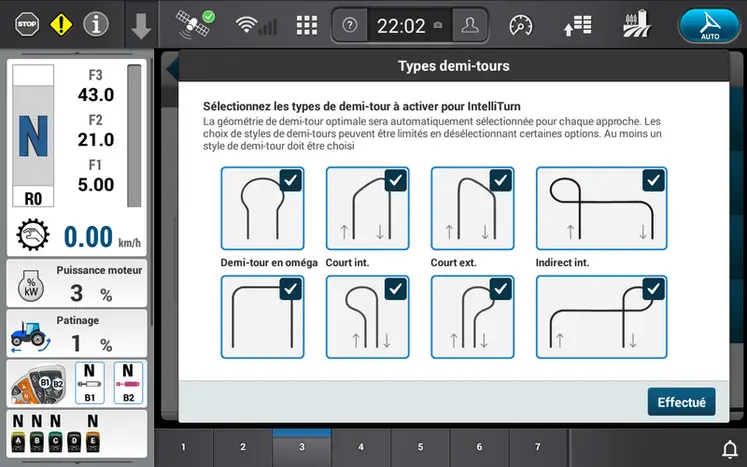The height and width of the screenshot is (467, 747).
Task: Select bottom tab 3
Action: (302, 447)
